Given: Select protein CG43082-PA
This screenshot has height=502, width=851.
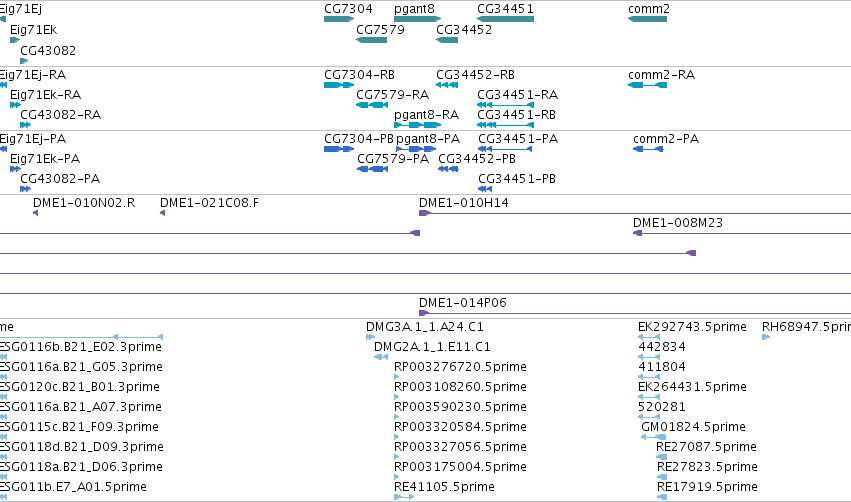Looking at the screenshot, I should (x=60, y=179).
